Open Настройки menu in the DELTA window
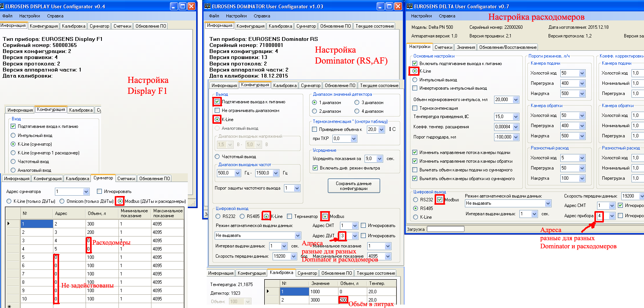 [x=421, y=16]
